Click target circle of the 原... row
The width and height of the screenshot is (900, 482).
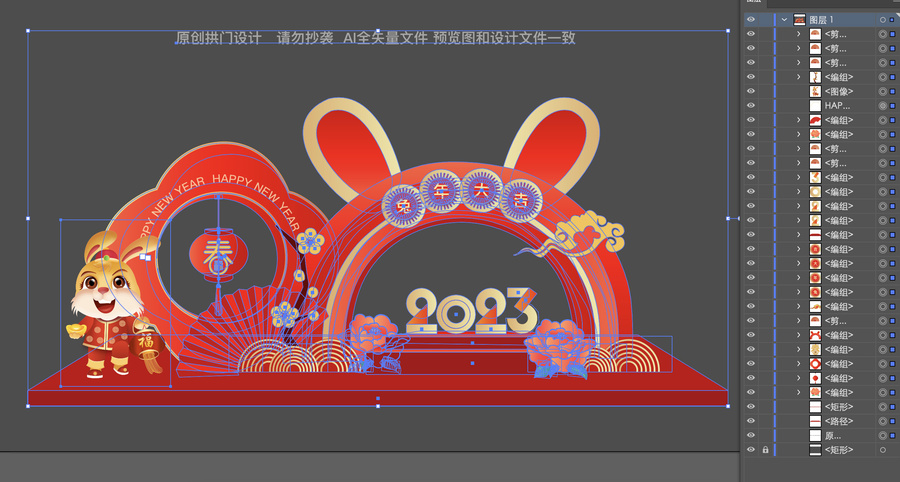(x=883, y=436)
